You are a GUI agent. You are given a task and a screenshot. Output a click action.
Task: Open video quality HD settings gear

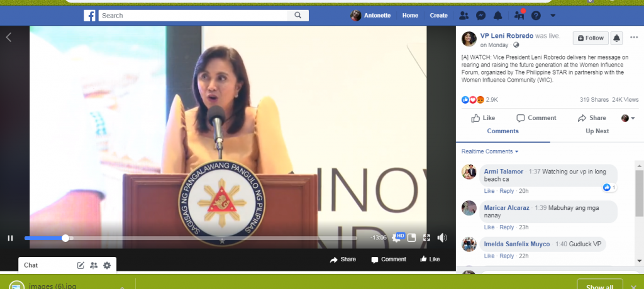click(x=397, y=237)
